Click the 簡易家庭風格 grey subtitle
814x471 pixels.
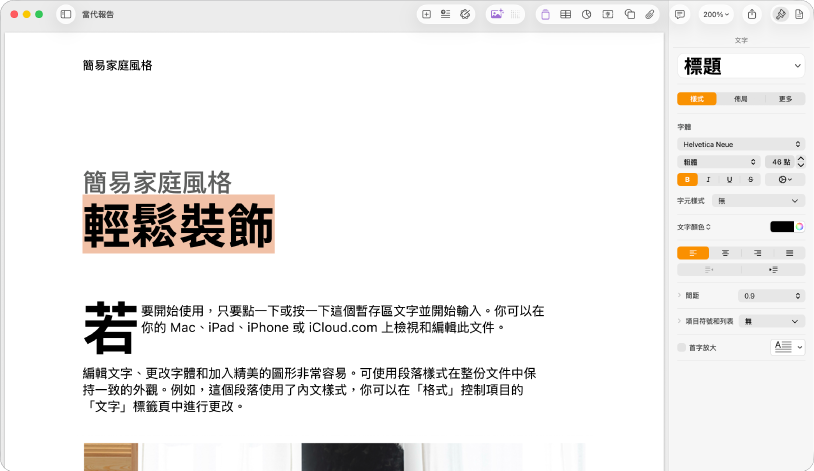click(x=157, y=182)
